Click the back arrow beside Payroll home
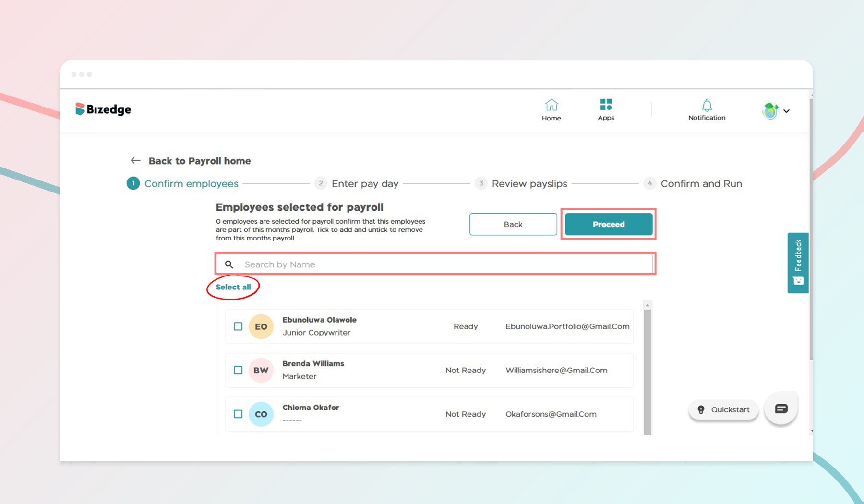 (x=135, y=160)
